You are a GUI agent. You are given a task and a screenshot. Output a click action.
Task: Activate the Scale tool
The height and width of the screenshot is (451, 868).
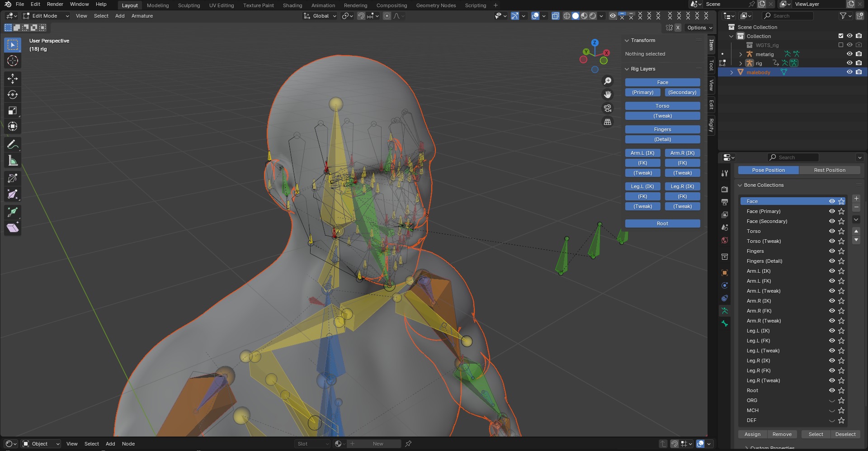pyautogui.click(x=13, y=110)
